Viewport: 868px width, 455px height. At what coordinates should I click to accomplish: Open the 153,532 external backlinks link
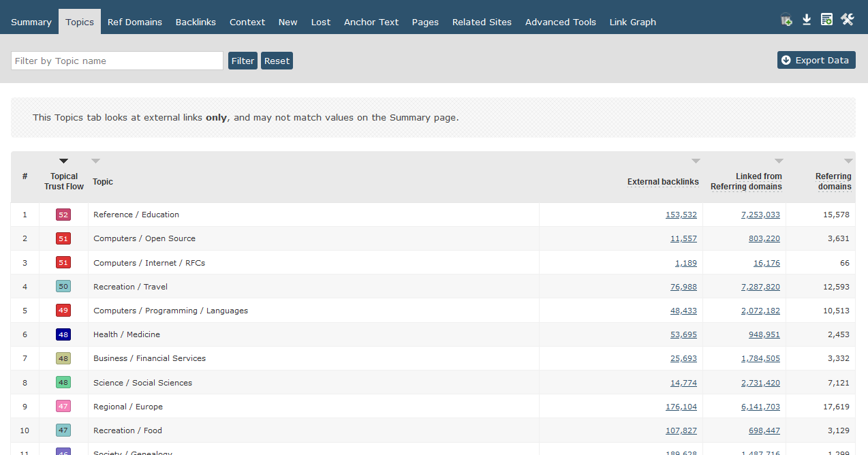(681, 215)
